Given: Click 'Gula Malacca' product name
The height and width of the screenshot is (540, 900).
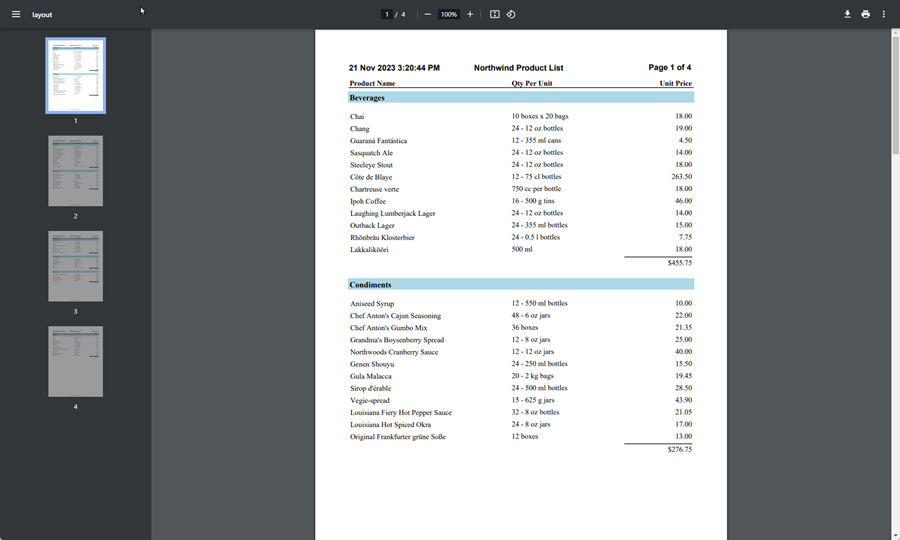Looking at the screenshot, I should [x=371, y=376].
